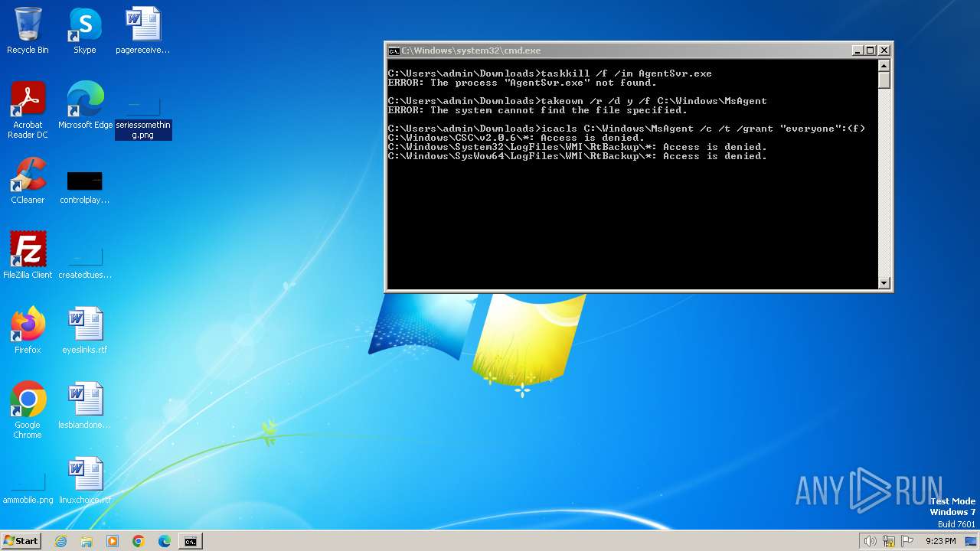The height and width of the screenshot is (551, 980).
Task: Open the network status tray icon
Action: [889, 541]
